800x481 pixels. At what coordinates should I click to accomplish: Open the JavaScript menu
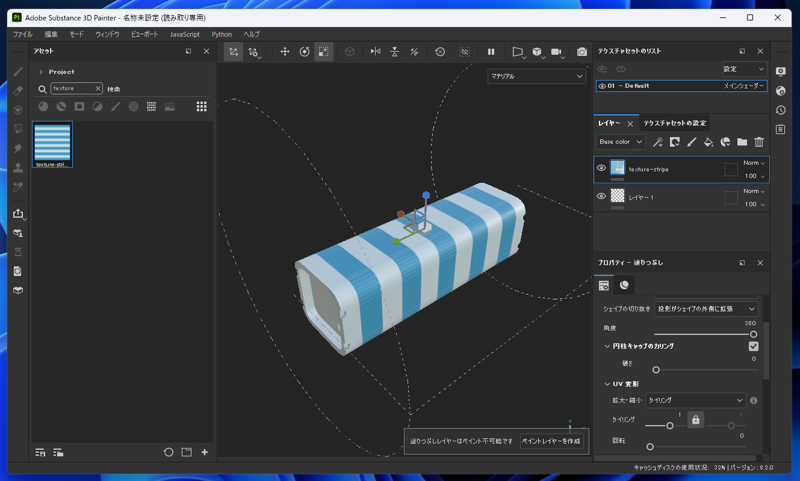point(185,34)
